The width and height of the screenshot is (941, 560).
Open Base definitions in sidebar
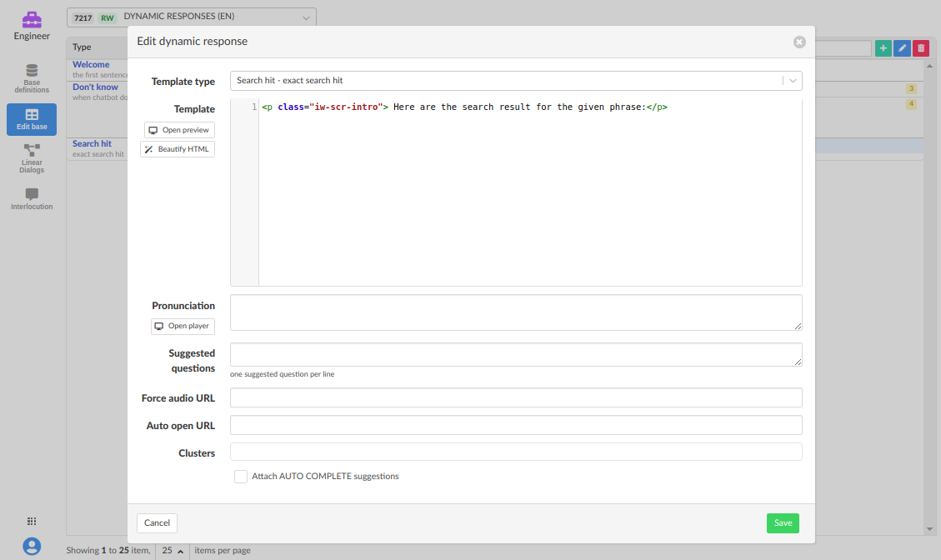32,78
